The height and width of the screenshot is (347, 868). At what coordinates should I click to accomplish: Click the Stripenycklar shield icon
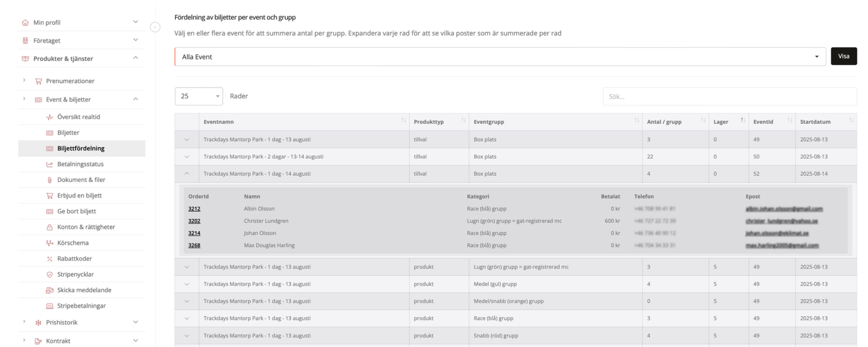click(49, 274)
